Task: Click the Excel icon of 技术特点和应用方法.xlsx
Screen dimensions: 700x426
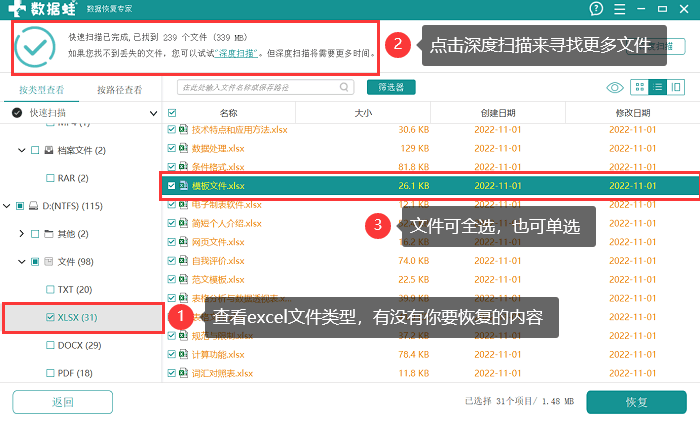Action: (183, 129)
